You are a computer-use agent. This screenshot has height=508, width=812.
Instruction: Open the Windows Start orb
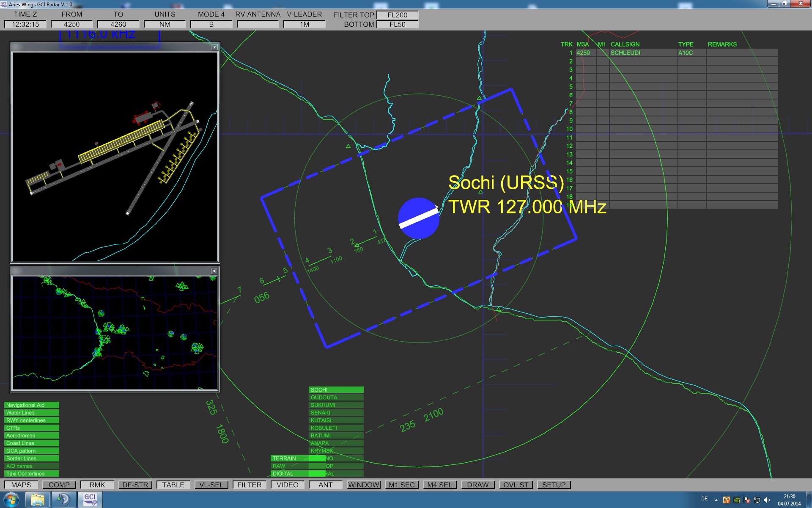click(11, 500)
